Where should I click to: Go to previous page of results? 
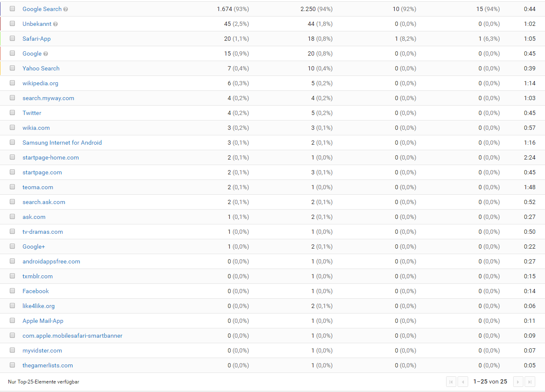(463, 382)
